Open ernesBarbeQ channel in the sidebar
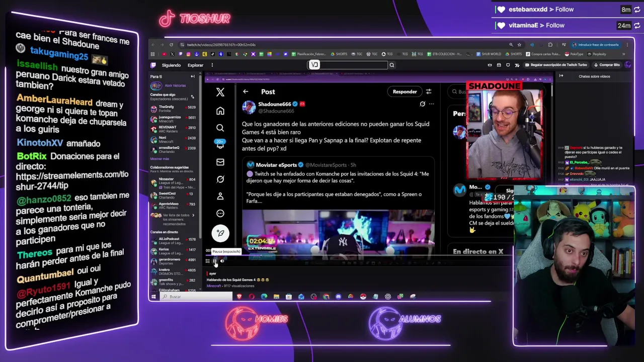Viewport: 644px width, 362px height. (174, 150)
